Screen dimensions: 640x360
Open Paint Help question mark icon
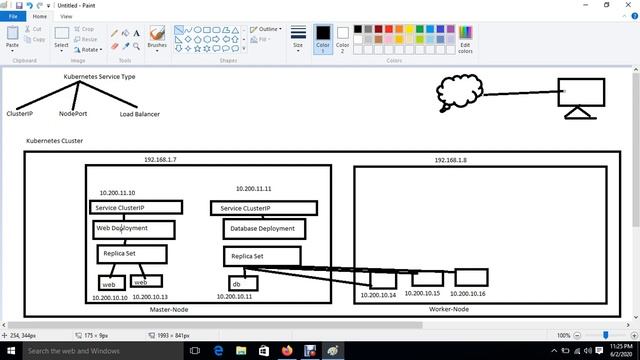click(635, 16)
